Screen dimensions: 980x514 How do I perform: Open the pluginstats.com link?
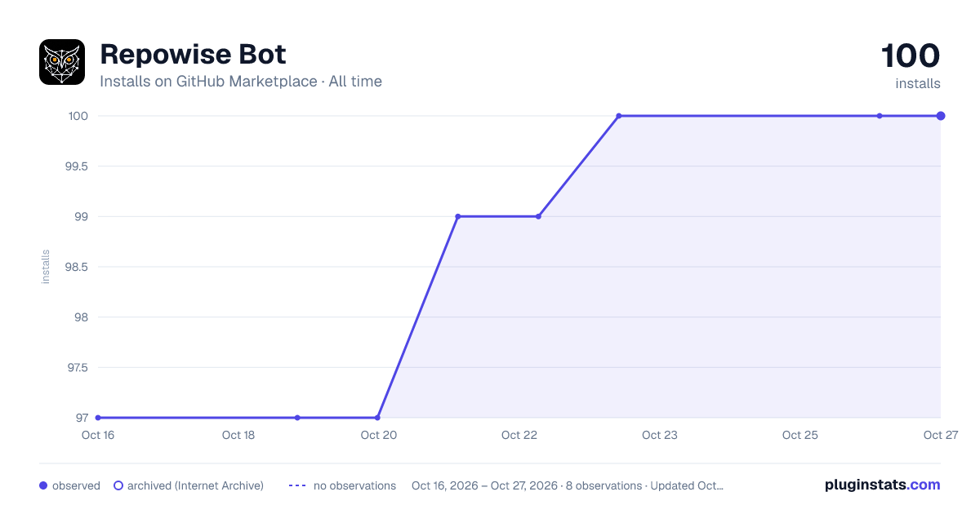[883, 485]
